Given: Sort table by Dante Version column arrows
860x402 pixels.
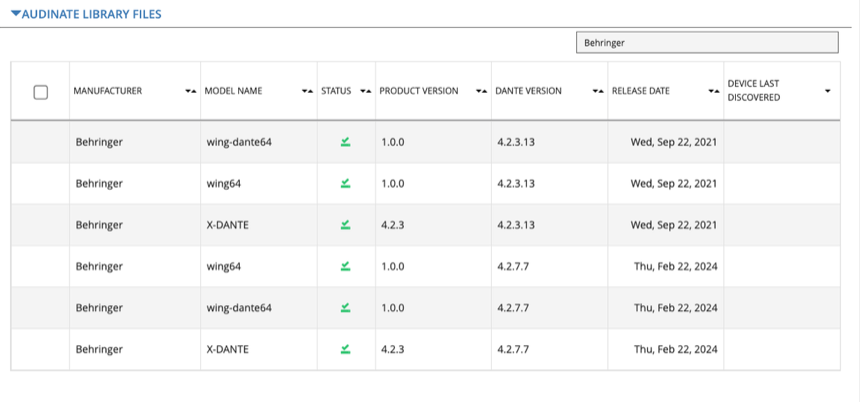Looking at the screenshot, I should tap(598, 92).
